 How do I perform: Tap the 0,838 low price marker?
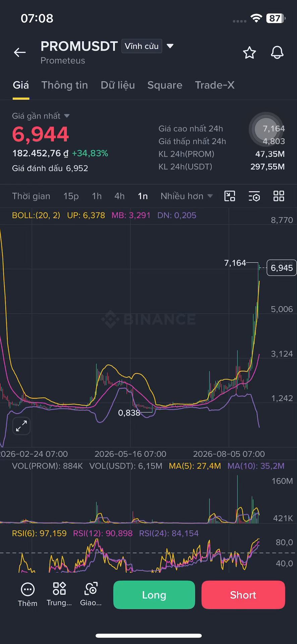(129, 413)
